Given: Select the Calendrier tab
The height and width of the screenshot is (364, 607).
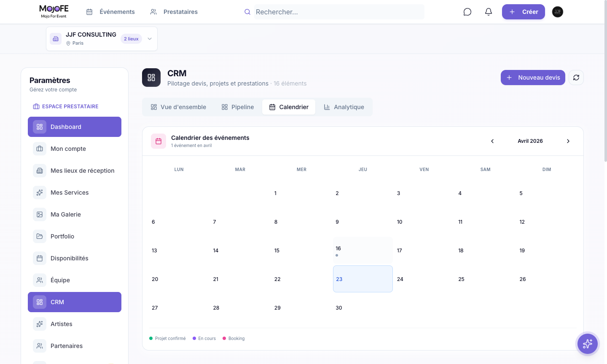Looking at the screenshot, I should point(289,107).
